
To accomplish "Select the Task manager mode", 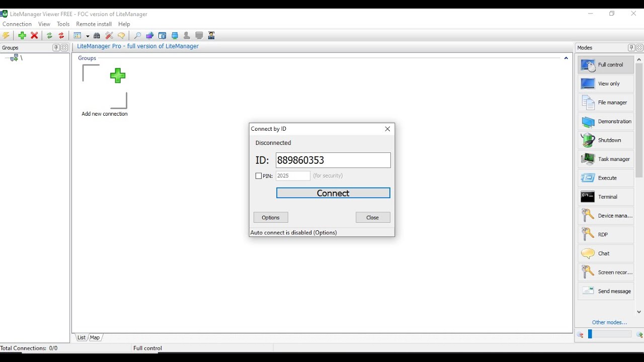I will [x=606, y=159].
